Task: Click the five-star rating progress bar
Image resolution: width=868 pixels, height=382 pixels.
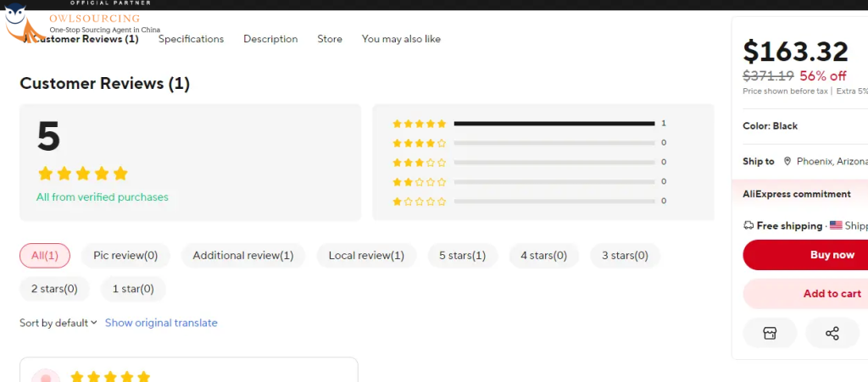Action: click(554, 124)
